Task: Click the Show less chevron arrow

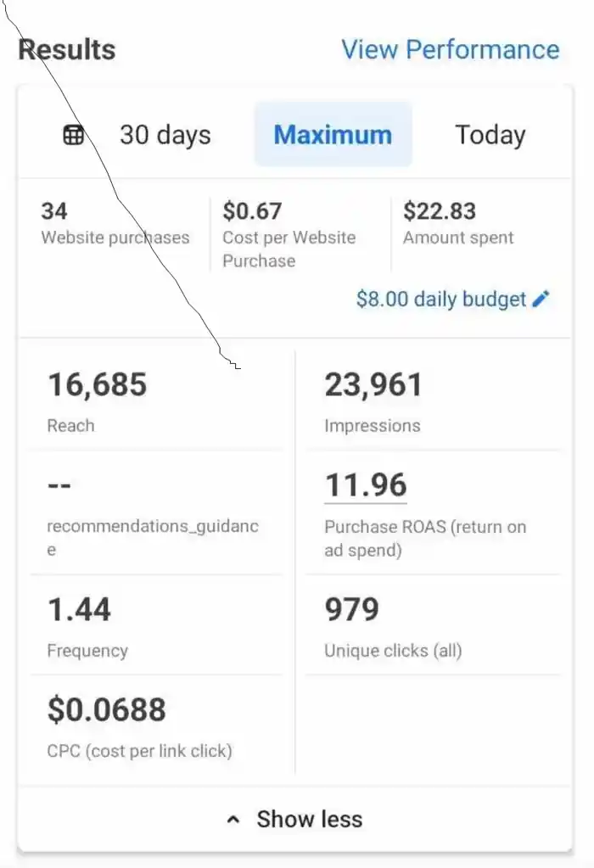Action: [x=233, y=820]
